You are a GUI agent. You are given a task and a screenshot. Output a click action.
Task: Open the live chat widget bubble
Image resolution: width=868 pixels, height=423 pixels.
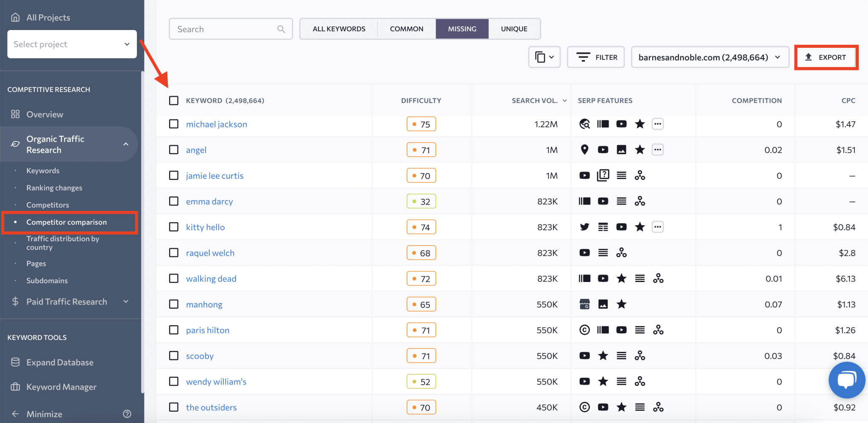pos(846,380)
